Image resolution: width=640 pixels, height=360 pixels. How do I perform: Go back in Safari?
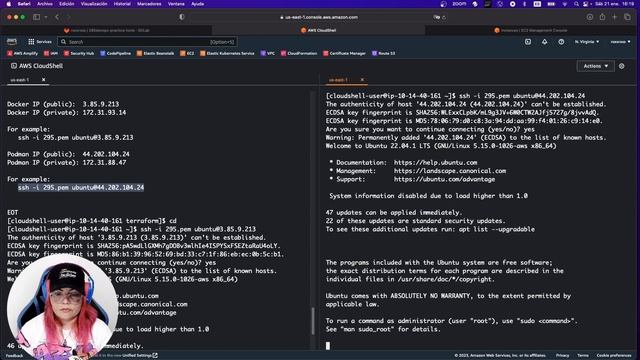pyautogui.click(x=57, y=17)
